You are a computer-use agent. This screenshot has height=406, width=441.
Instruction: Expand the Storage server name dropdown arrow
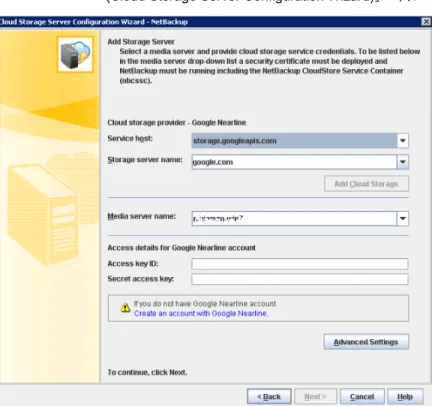point(403,162)
